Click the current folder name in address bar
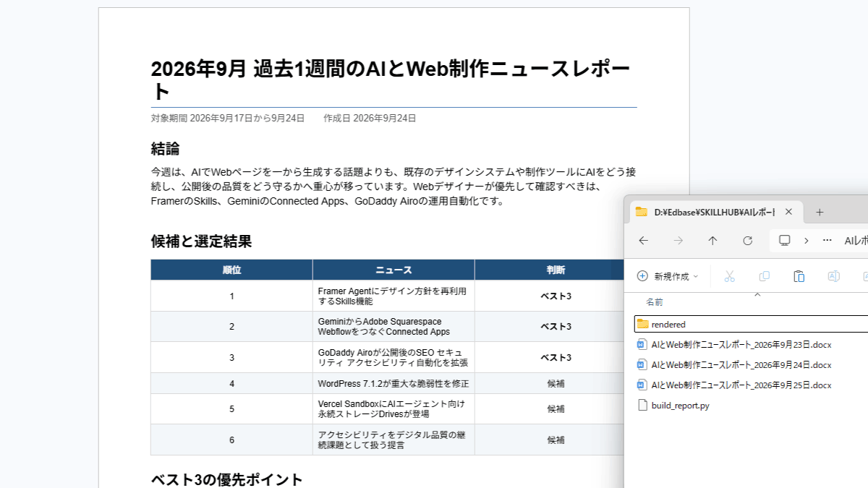 click(856, 241)
